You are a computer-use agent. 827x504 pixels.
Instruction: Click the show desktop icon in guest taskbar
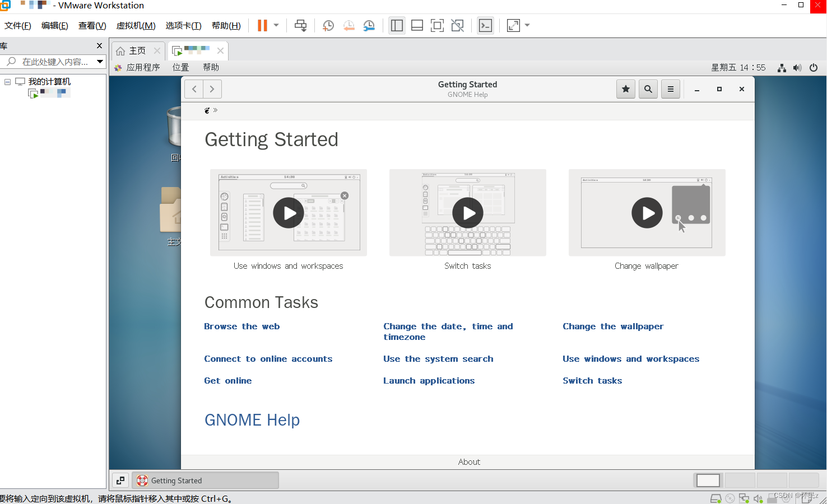point(120,480)
